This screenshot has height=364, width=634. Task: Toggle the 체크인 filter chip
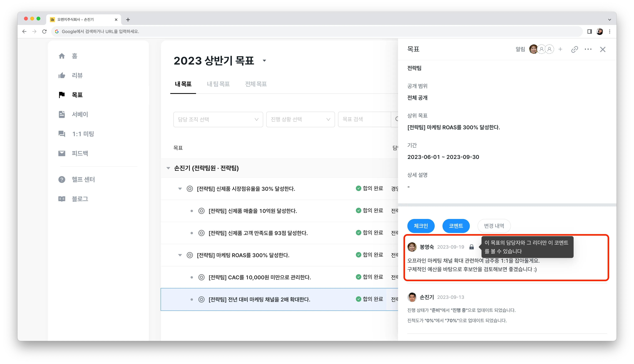[421, 226]
